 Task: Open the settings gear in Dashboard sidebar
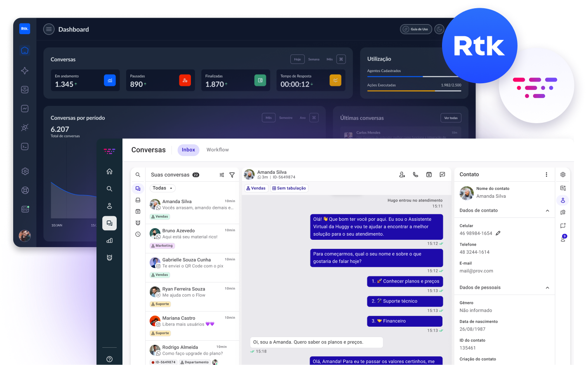pyautogui.click(x=25, y=171)
